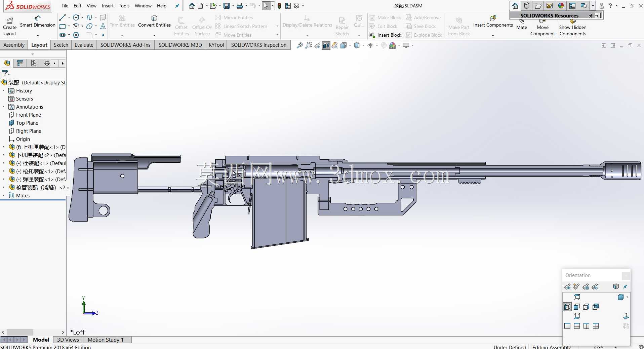Open the Insert menu
Viewport: 644px width, 349px height.
click(108, 6)
